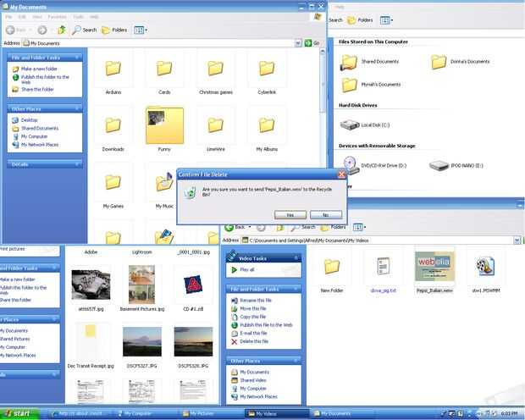
Task: Click the Go button in My Documents window
Action: pos(312,43)
